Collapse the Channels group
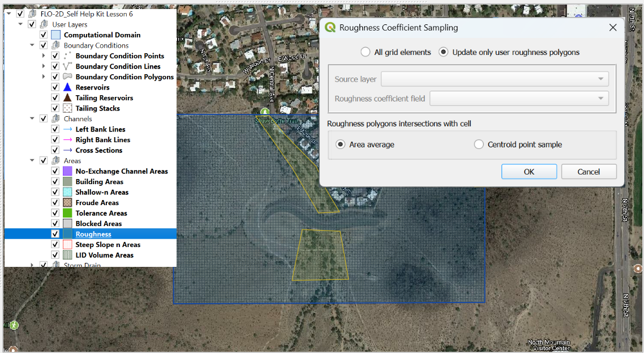644x353 pixels. [x=33, y=119]
